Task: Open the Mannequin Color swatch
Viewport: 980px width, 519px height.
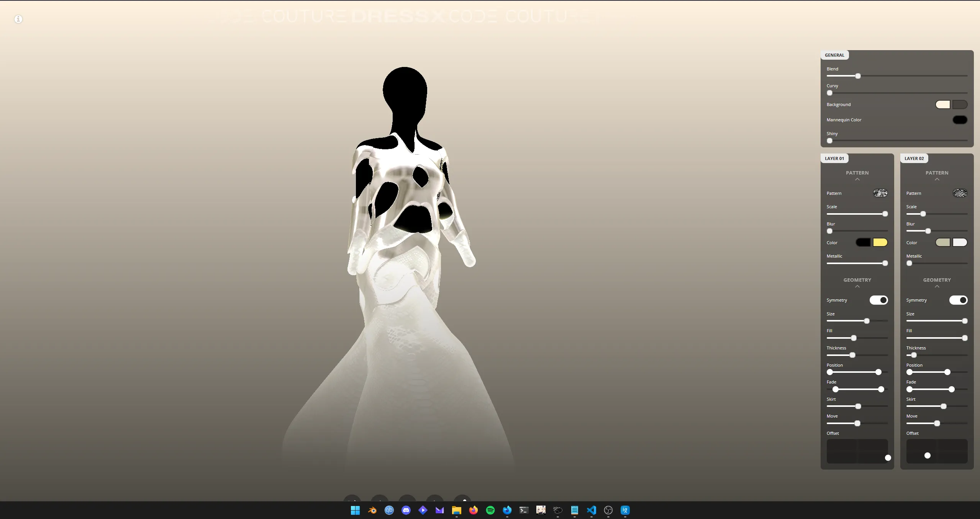Action: click(960, 119)
